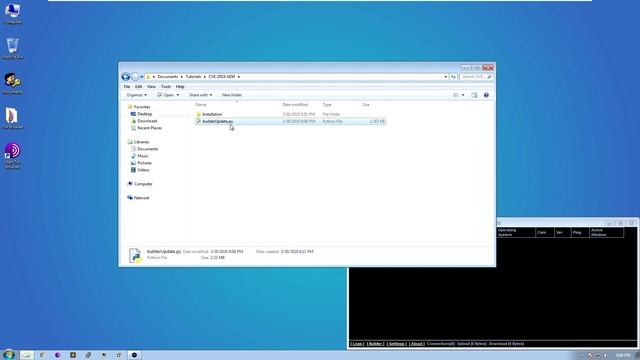Viewport: 640px width, 360px height.
Task: Expand the arrow after the CVE folder breadcrumb
Action: (239, 77)
